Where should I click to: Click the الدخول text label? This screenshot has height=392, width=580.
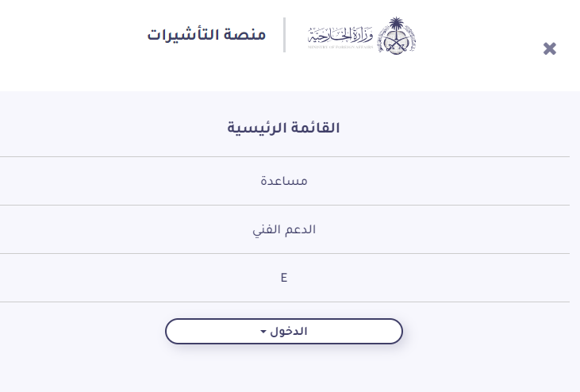tap(289, 331)
